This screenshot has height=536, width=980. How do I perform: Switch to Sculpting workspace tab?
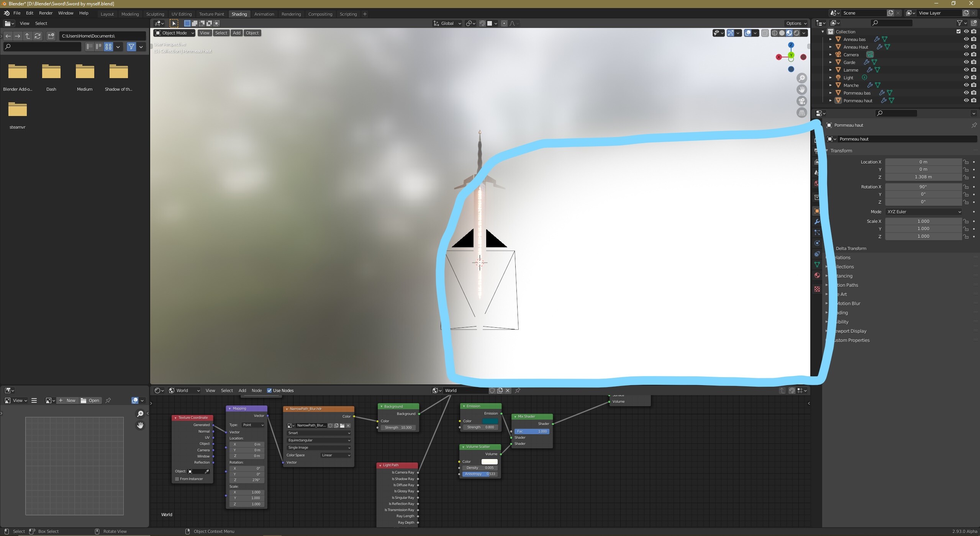pyautogui.click(x=155, y=14)
